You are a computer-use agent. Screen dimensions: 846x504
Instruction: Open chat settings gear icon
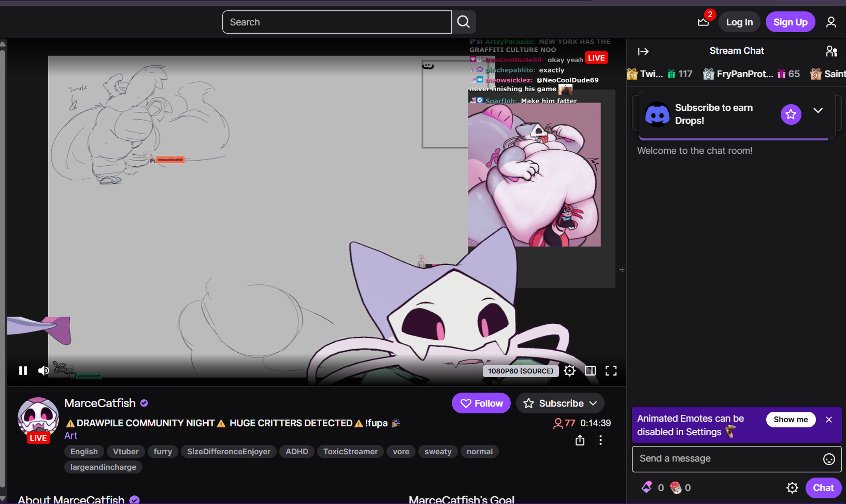(792, 487)
